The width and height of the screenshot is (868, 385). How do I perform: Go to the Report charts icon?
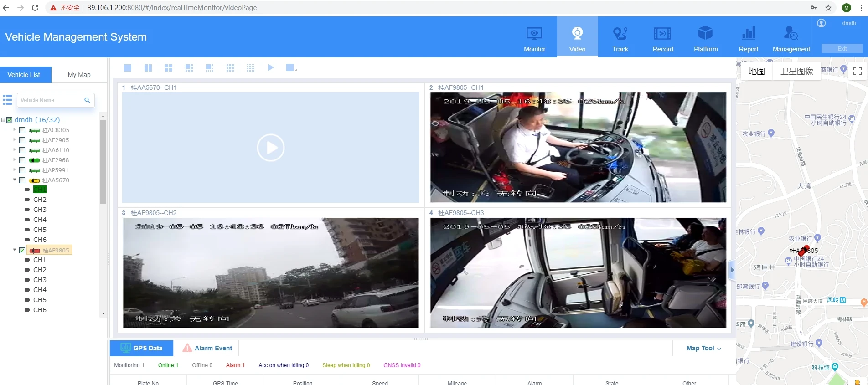[748, 34]
